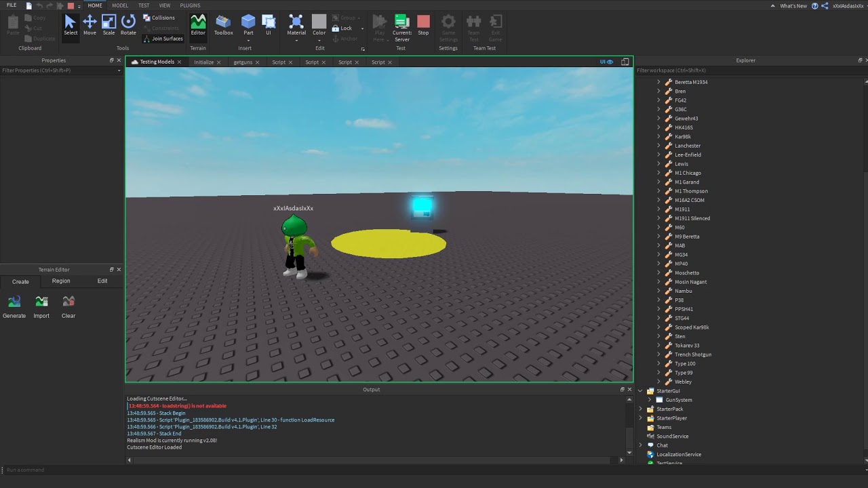Viewport: 868px width, 488px height.
Task: Click Import in Terrain Editor
Action: [41, 307]
